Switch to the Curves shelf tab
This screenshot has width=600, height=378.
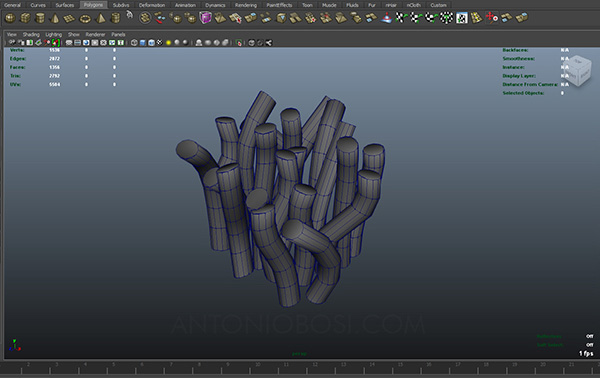(x=38, y=5)
